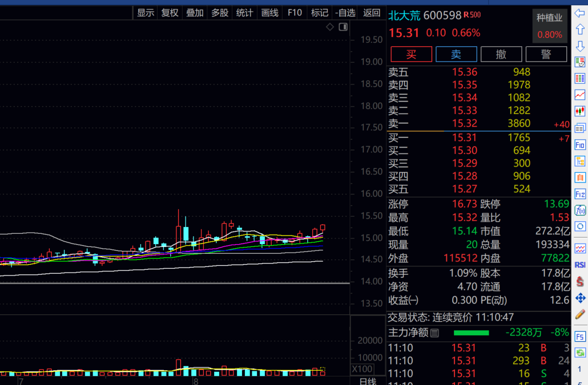Click the up arrow previous stock icon
The width and height of the screenshot is (588, 385).
point(580,29)
